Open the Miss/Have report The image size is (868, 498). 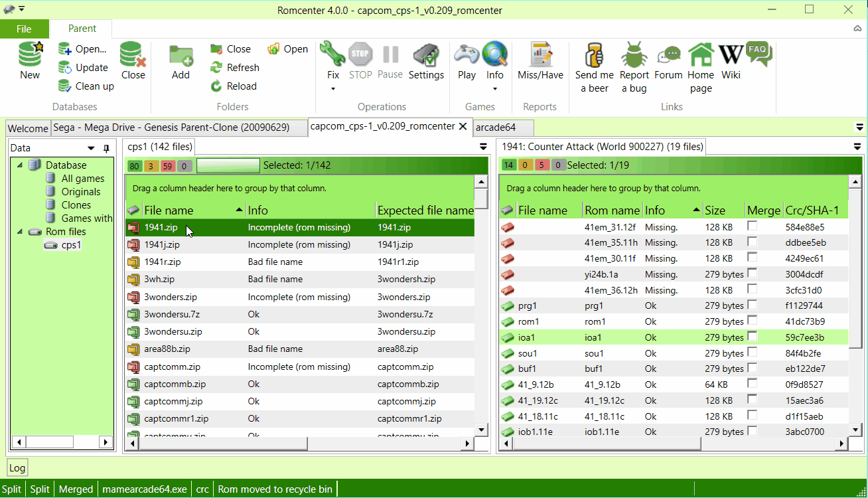tap(540, 54)
